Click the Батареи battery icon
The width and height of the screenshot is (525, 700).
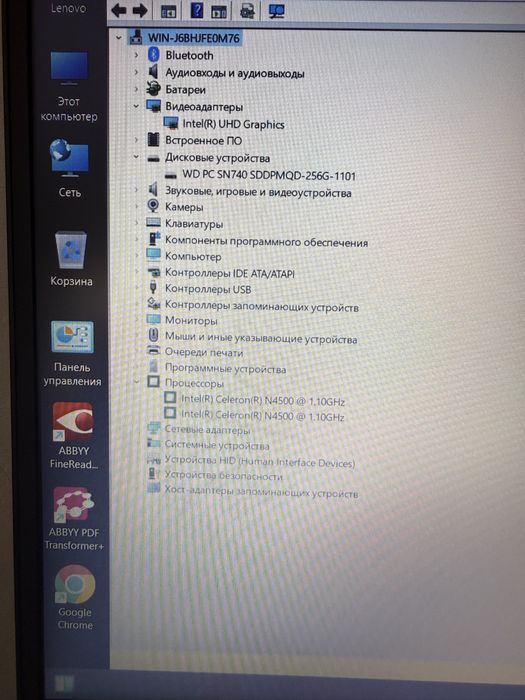(x=153, y=89)
